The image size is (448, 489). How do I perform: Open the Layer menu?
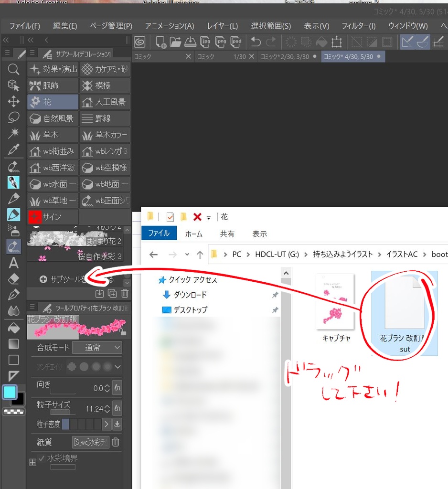[223, 26]
